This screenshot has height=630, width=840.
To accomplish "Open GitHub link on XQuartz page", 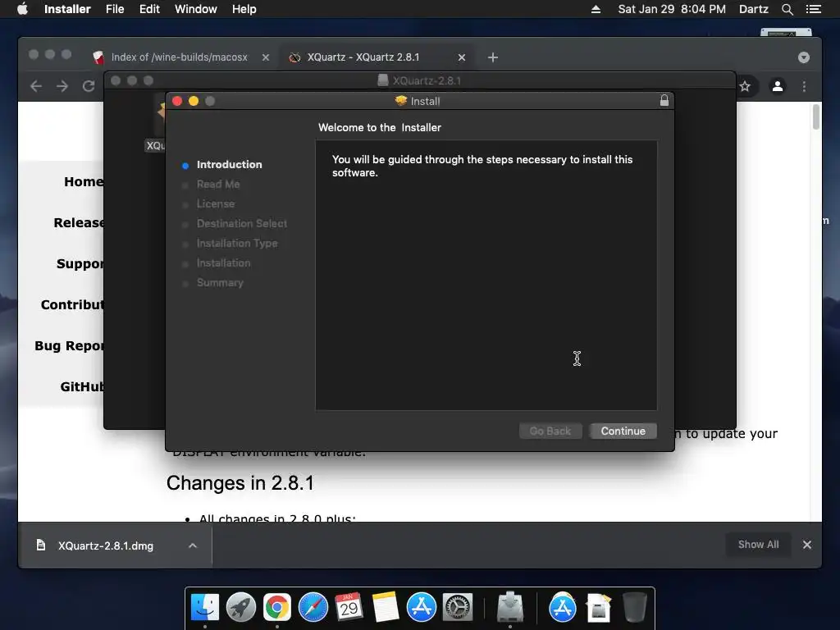I will [x=82, y=387].
